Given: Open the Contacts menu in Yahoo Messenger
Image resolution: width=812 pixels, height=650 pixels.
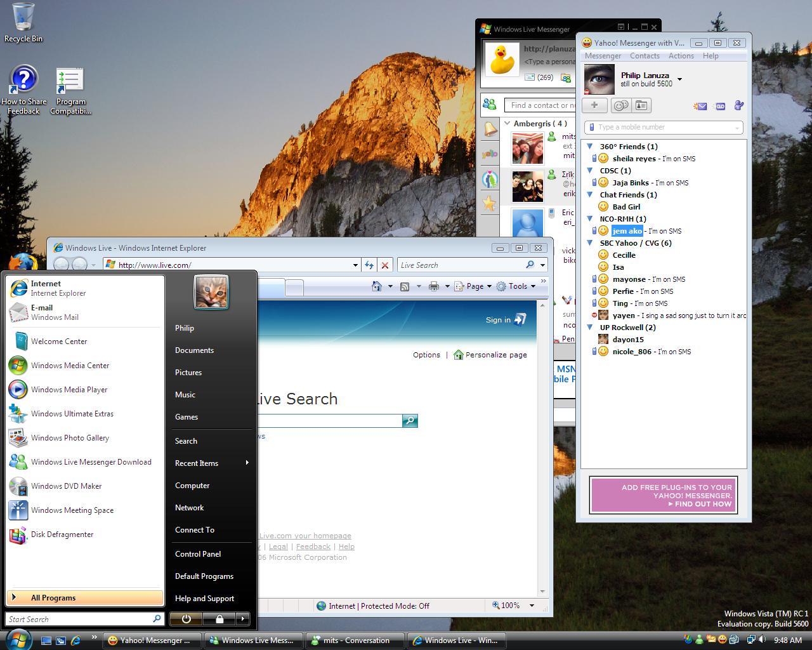Looking at the screenshot, I should [645, 56].
